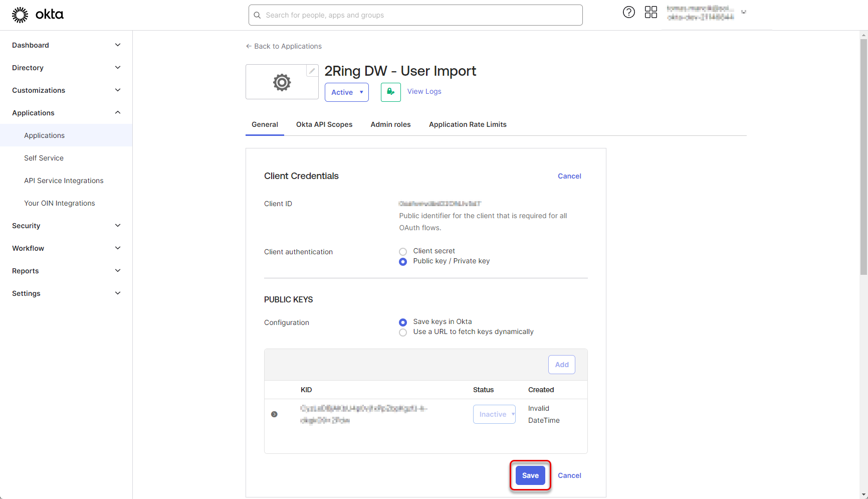The width and height of the screenshot is (868, 499).
Task: Choose Use a URL to fetch keys dynamically
Action: [x=403, y=332]
